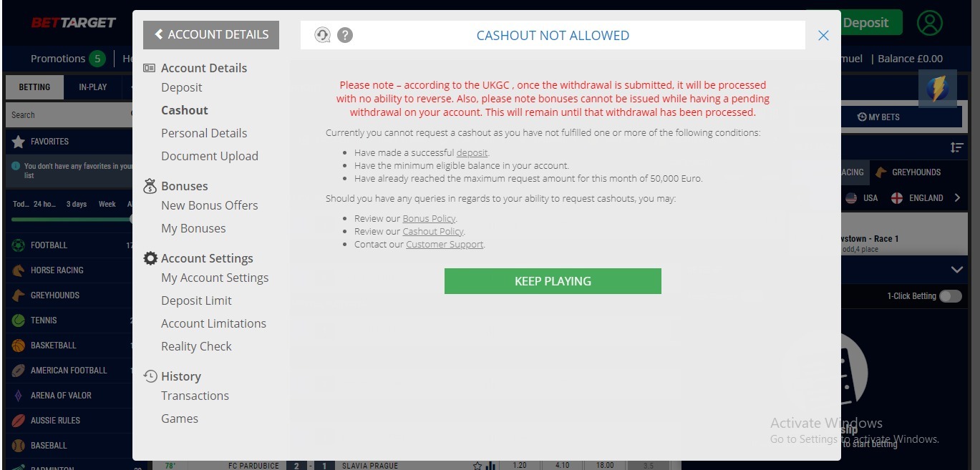This screenshot has width=980, height=470.
Task: Open New Bonus Offers
Action: click(210, 205)
